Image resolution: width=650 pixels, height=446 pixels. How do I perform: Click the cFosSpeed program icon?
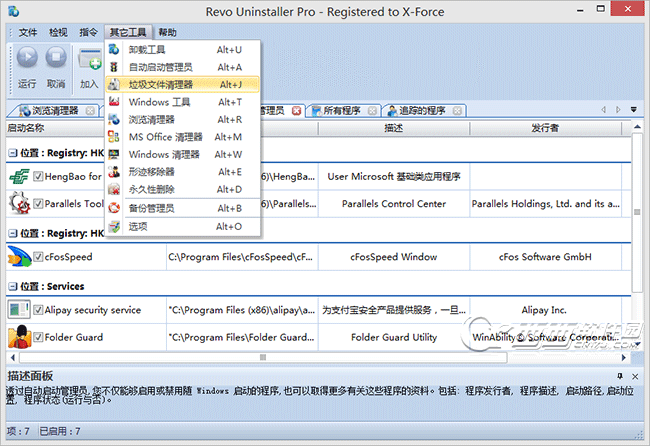[19, 257]
